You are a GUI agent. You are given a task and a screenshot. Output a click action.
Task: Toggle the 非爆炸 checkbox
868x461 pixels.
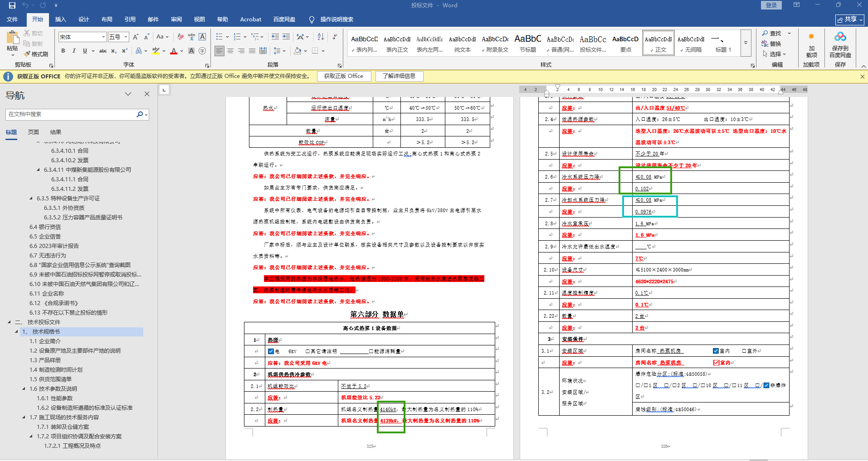coord(766,385)
